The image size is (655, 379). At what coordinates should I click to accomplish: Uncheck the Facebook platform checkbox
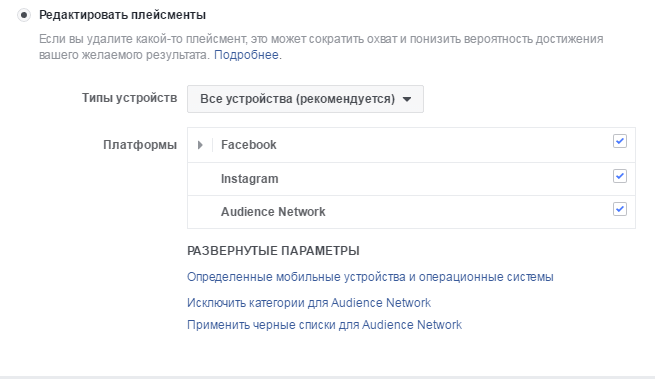620,141
